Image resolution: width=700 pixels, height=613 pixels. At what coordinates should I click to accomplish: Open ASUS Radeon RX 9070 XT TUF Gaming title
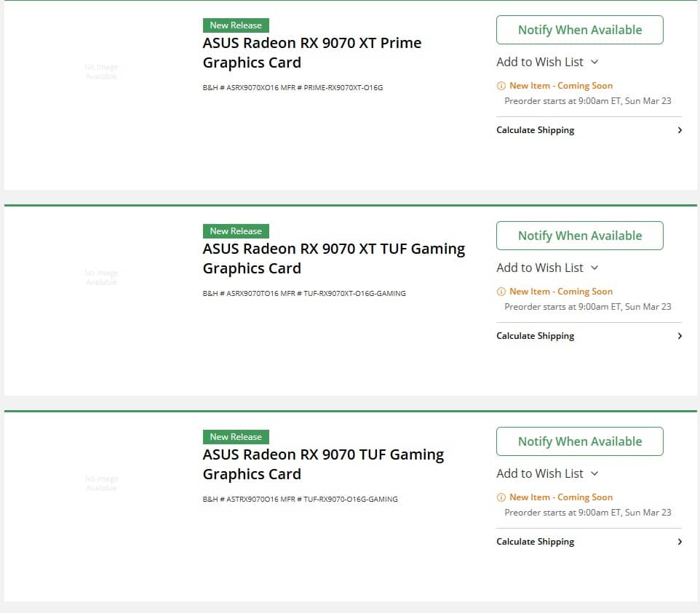point(334,258)
